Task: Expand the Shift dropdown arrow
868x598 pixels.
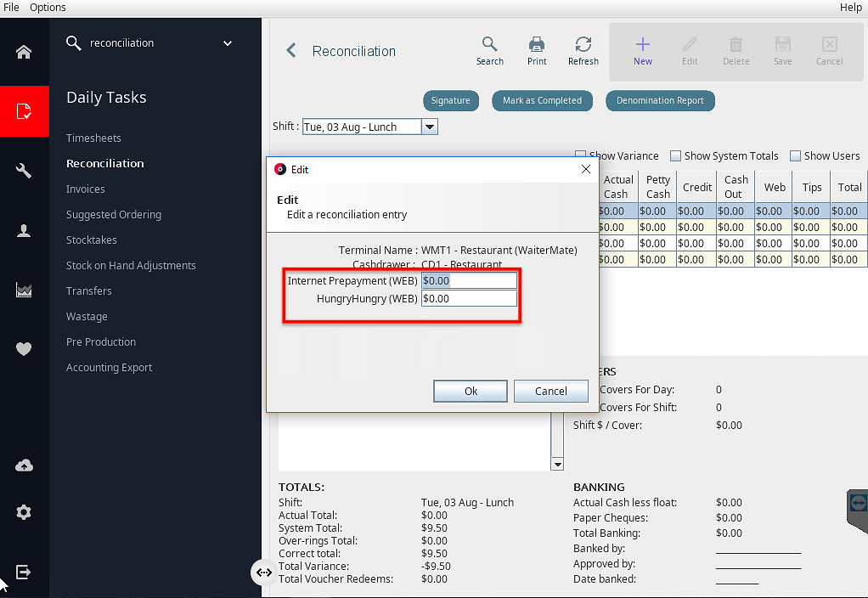Action: pos(430,127)
